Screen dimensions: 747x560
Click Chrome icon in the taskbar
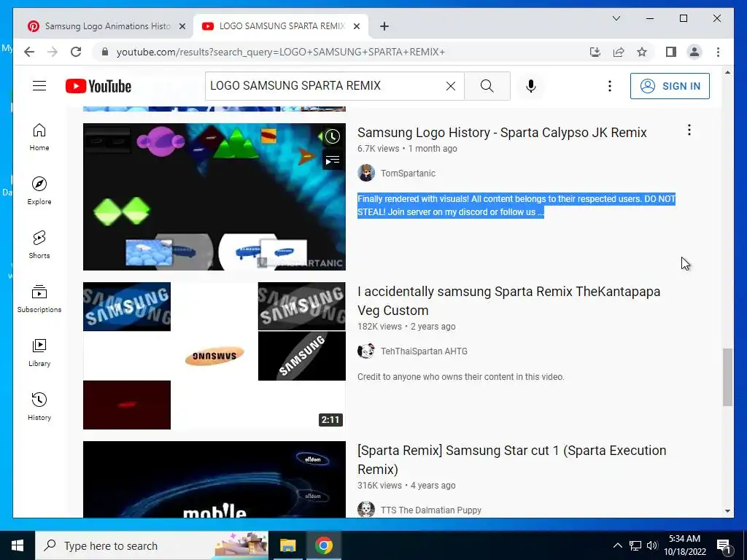pos(323,545)
